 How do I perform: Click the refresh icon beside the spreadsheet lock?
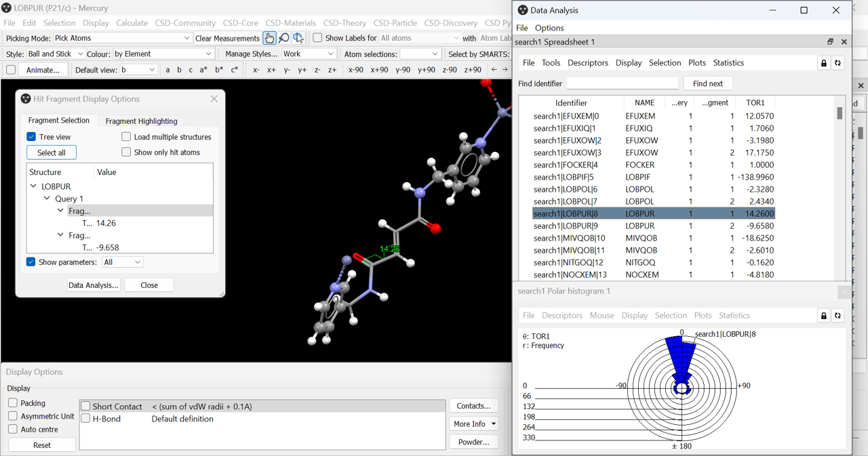pos(838,62)
